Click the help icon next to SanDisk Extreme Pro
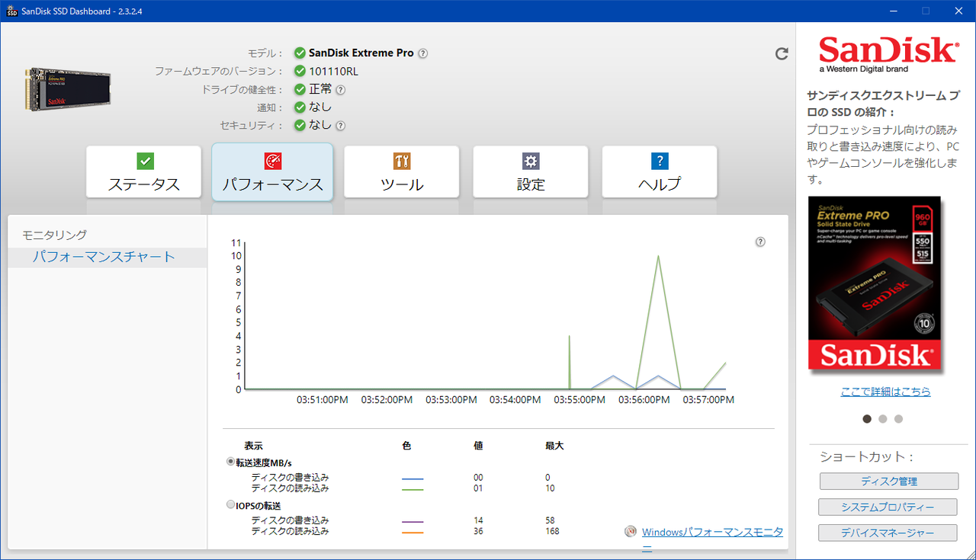 pos(422,53)
